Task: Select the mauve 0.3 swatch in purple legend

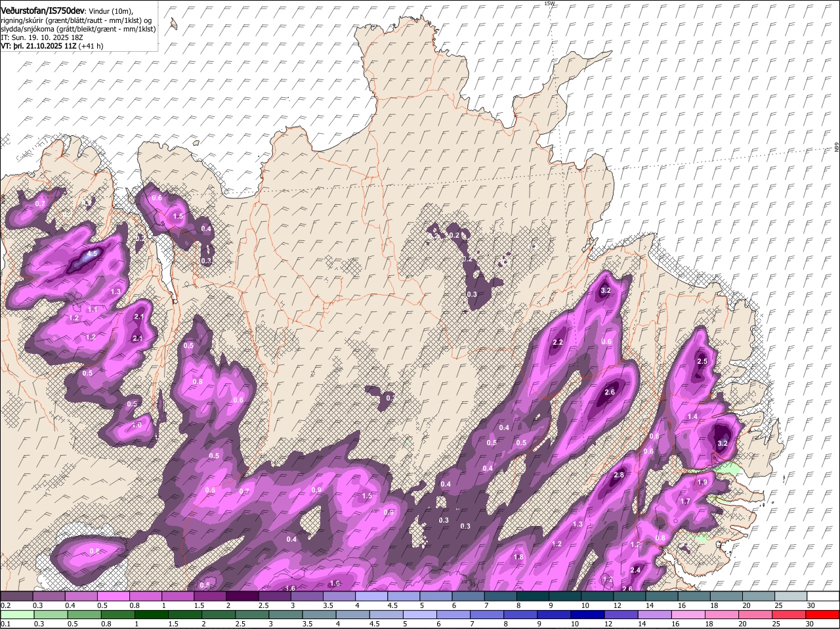Action: 49,596
